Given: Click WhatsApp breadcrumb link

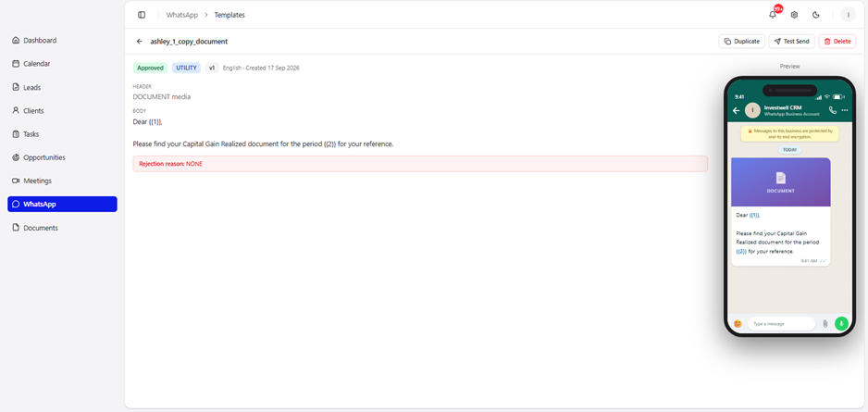Looking at the screenshot, I should pos(181,15).
